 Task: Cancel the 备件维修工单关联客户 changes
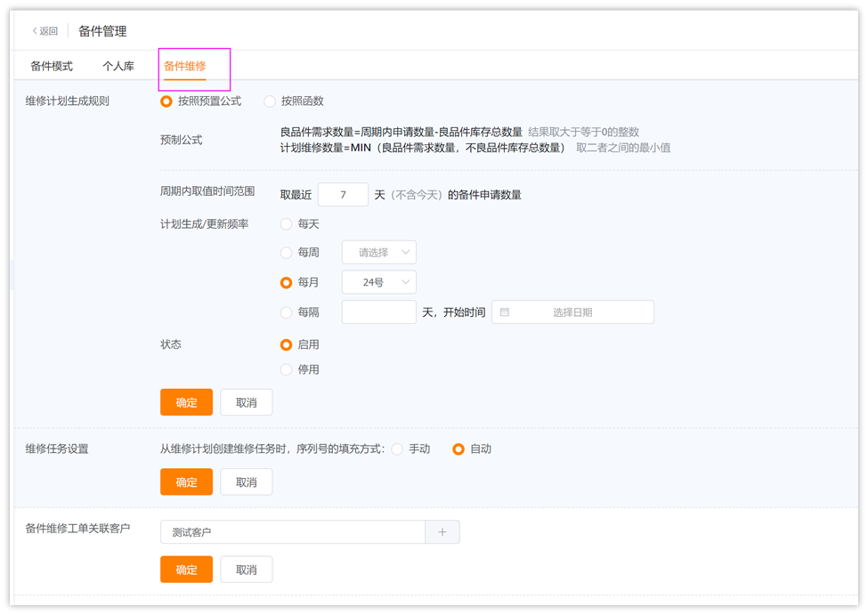(247, 570)
